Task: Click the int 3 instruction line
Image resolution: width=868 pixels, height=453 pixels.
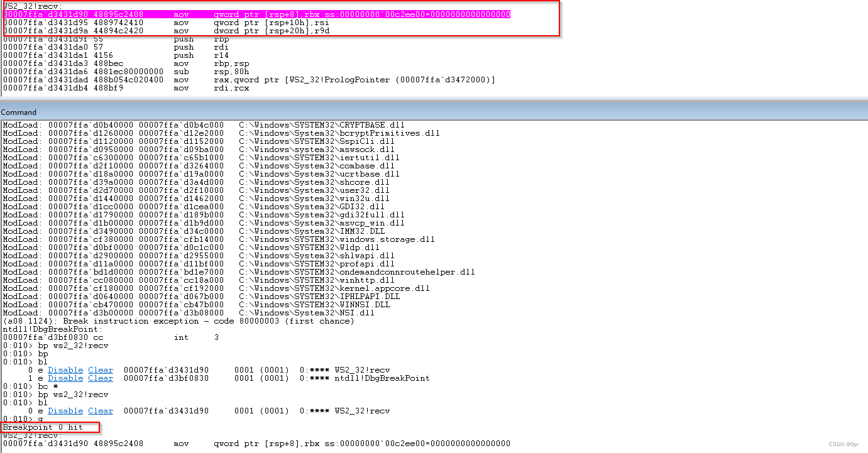Action: coord(111,337)
